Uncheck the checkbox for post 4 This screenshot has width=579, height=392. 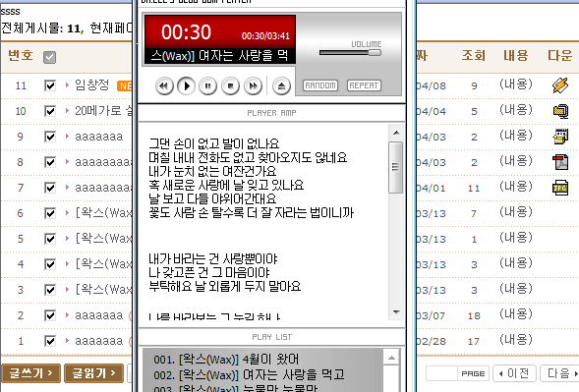click(49, 264)
